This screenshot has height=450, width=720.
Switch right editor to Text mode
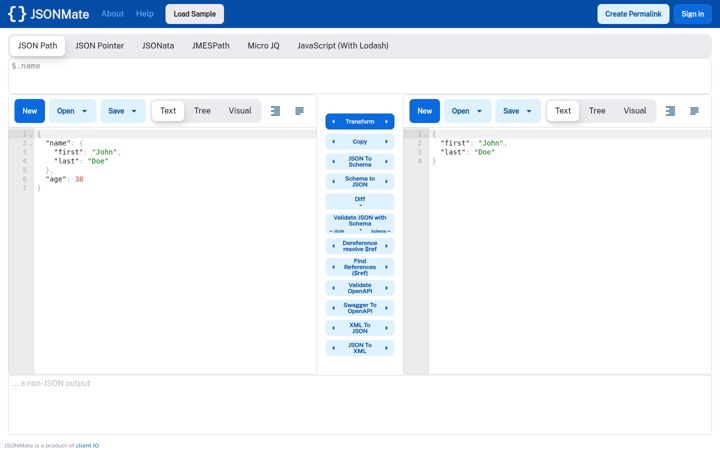[x=563, y=111]
